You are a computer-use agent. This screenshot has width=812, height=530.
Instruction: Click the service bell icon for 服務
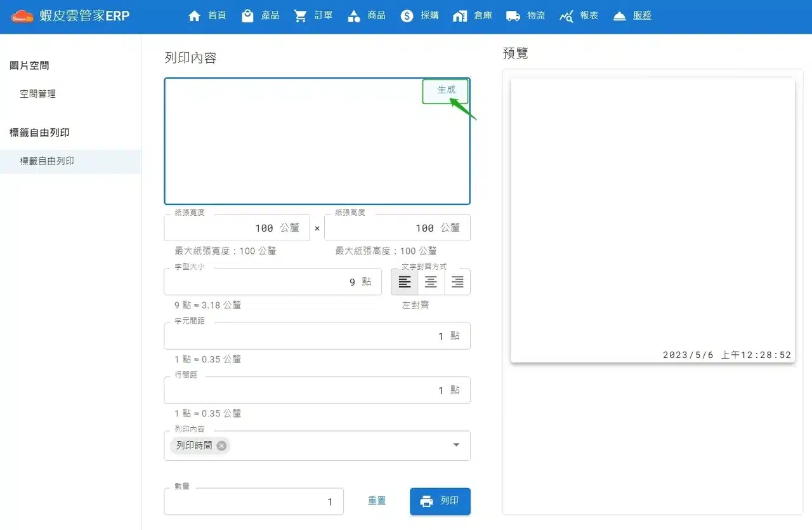click(620, 16)
